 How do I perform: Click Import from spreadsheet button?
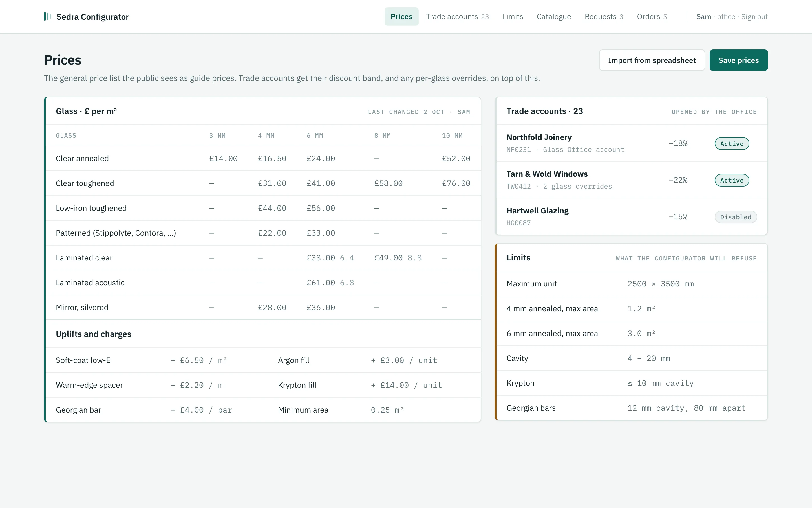pyautogui.click(x=652, y=60)
